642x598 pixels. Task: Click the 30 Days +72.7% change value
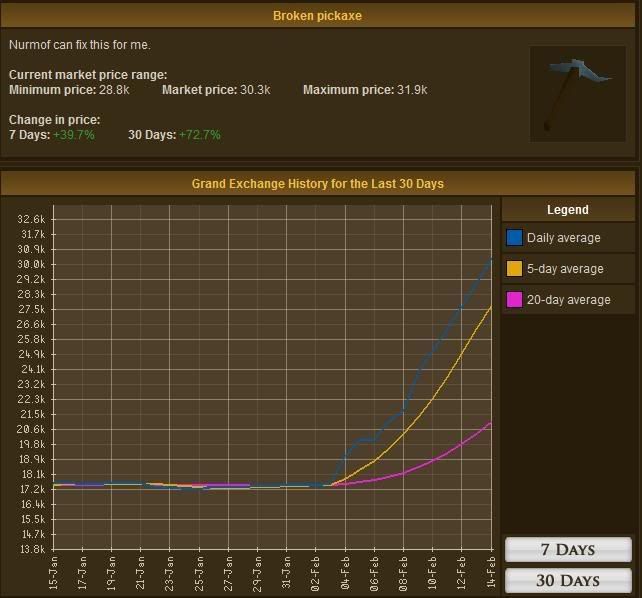(x=199, y=135)
